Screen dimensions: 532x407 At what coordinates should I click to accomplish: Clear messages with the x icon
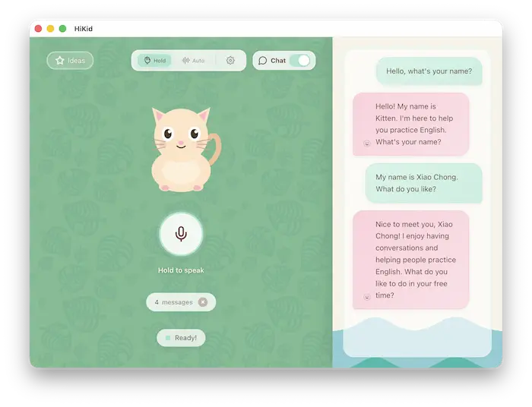[x=203, y=302]
